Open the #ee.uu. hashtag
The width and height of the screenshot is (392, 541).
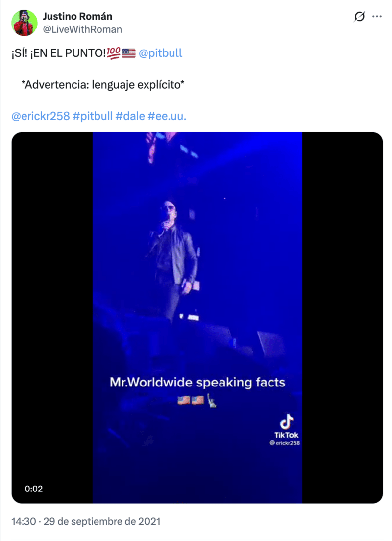167,116
